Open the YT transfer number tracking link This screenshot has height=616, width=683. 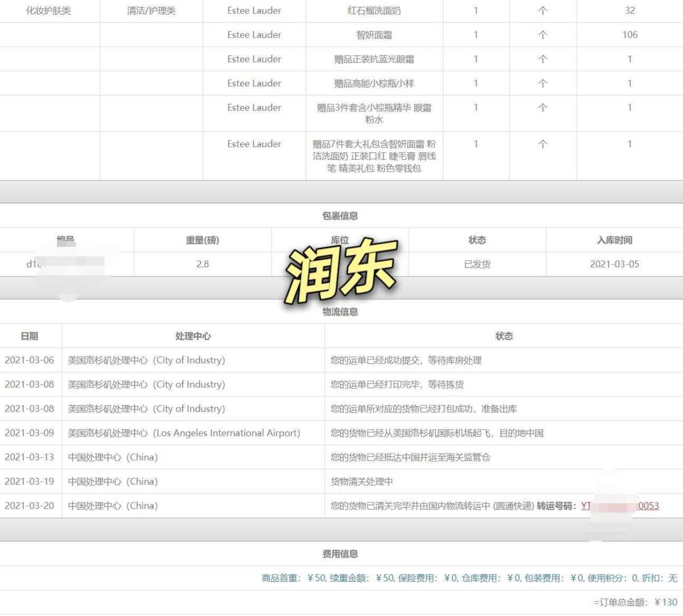point(619,506)
